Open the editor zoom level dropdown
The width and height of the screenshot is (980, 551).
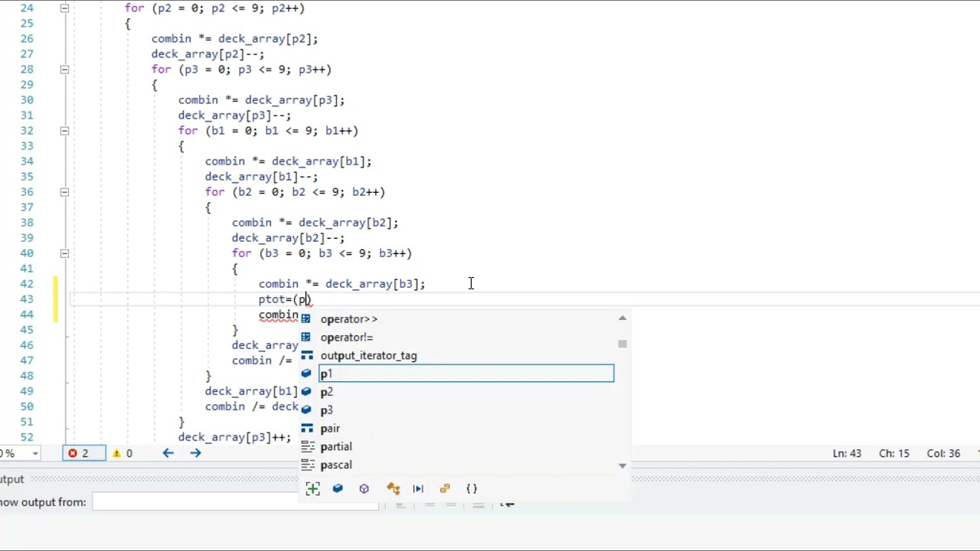click(35, 453)
